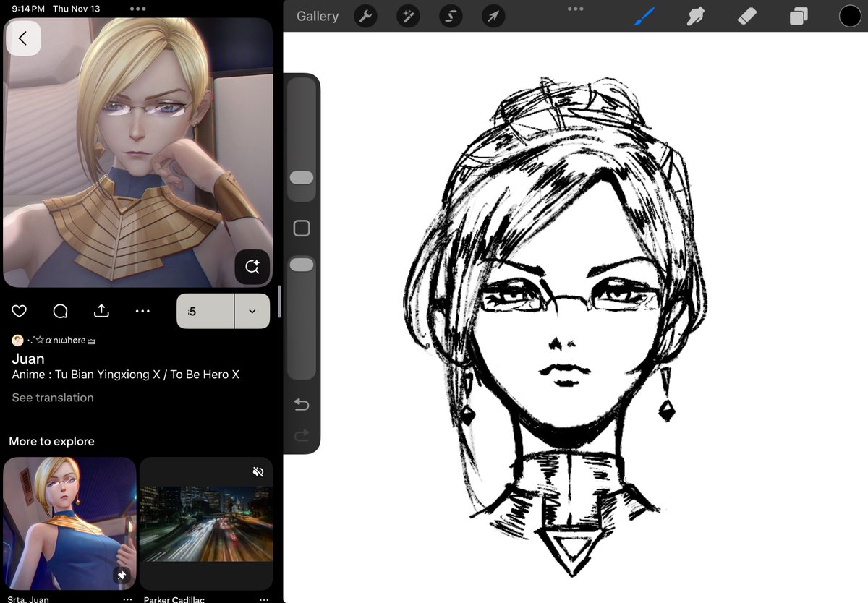Tap pushpin badge on Srta. Juan thumbnail

(x=122, y=576)
